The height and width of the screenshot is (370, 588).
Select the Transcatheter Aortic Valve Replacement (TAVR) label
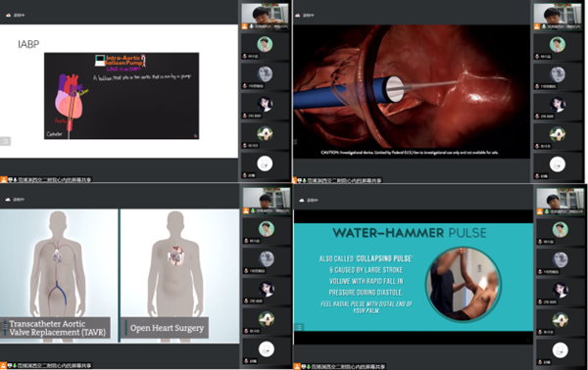[x=56, y=328]
